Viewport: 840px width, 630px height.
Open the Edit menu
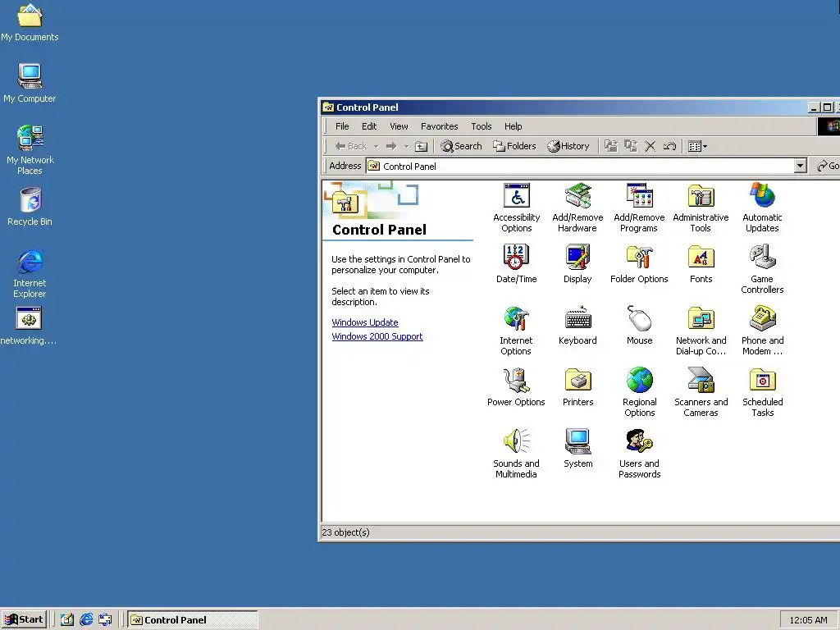click(368, 126)
